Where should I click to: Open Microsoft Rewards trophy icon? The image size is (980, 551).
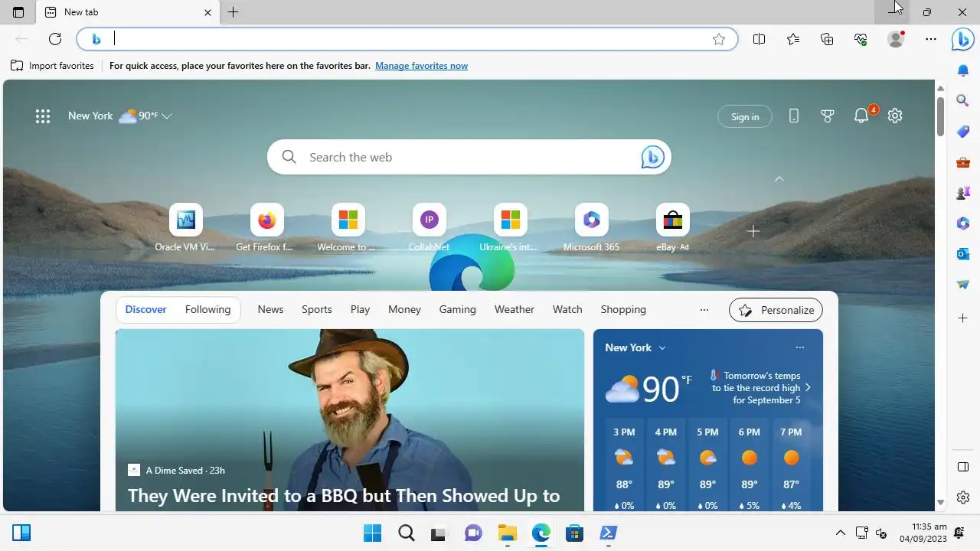(828, 116)
